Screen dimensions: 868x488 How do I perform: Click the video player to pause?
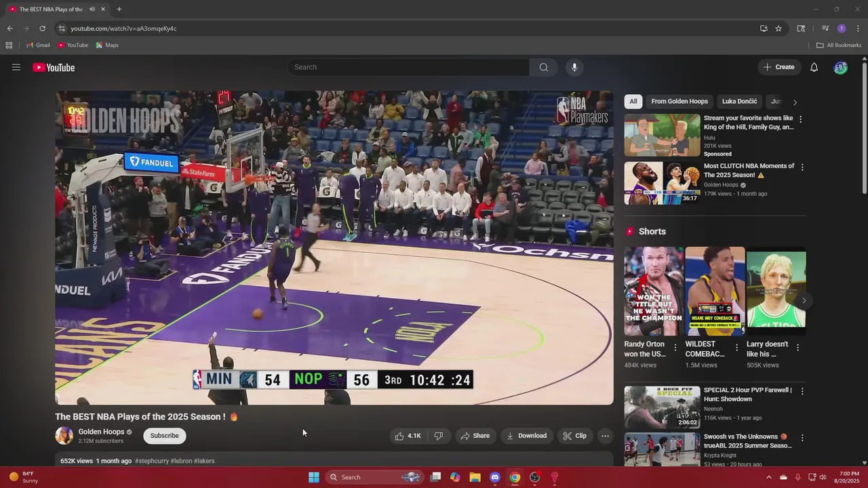(x=334, y=247)
